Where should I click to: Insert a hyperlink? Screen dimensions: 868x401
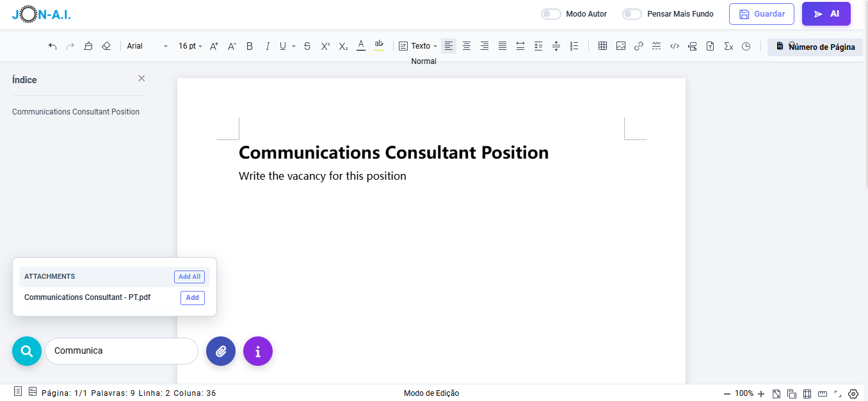coord(638,46)
